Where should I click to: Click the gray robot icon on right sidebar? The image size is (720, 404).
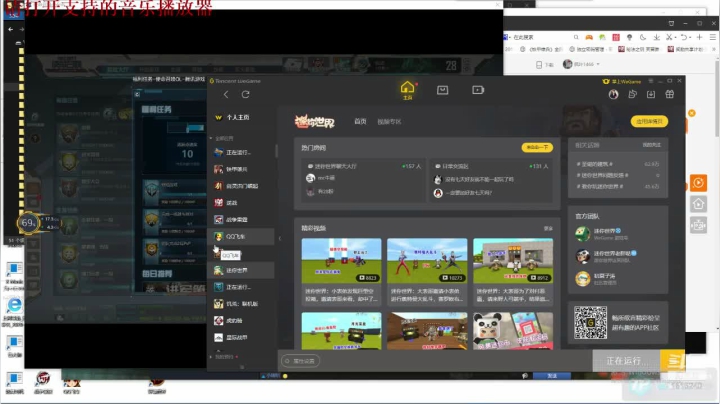pos(698,225)
